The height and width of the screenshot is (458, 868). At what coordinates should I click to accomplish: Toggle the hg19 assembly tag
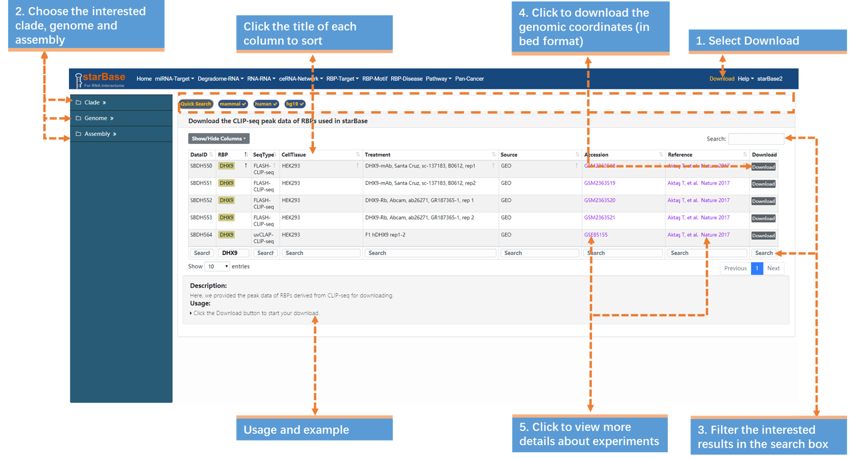pyautogui.click(x=295, y=104)
